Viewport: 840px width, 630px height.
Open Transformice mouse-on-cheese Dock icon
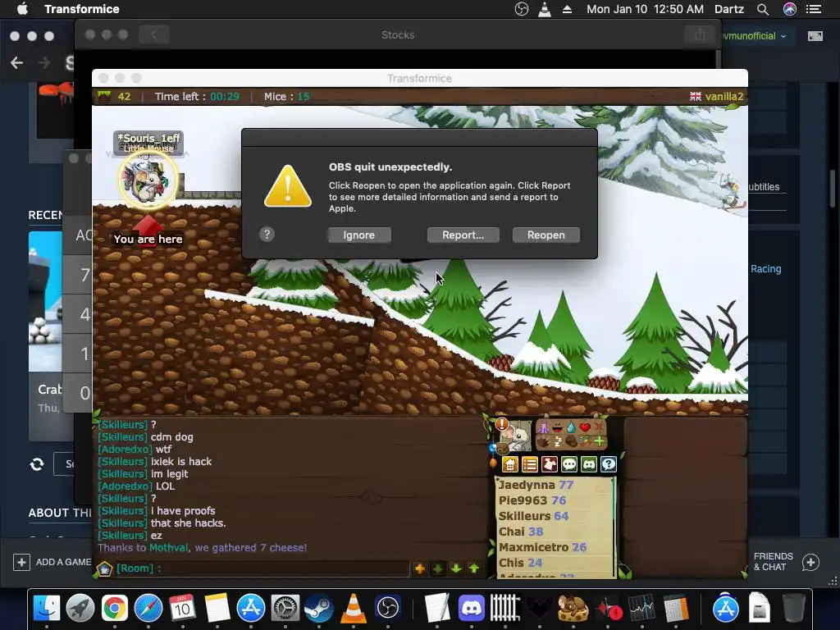(573, 608)
